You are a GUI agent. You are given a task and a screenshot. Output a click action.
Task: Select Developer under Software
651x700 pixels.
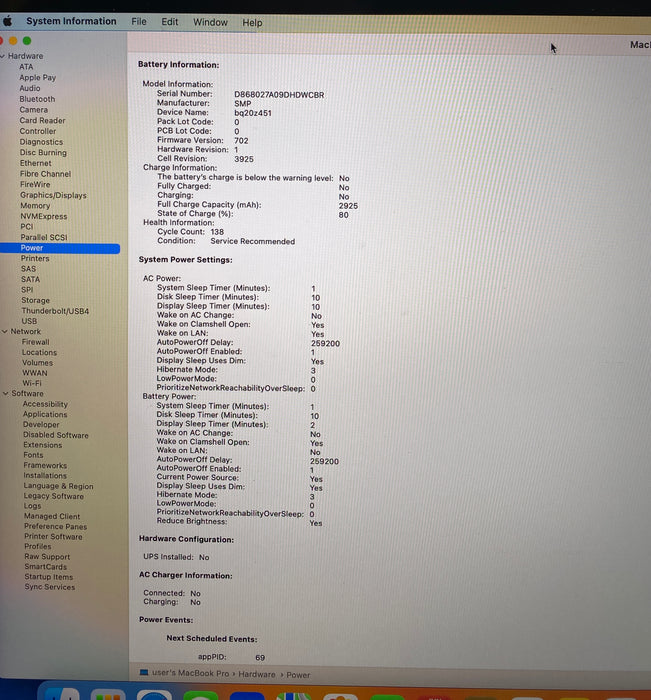pos(41,424)
